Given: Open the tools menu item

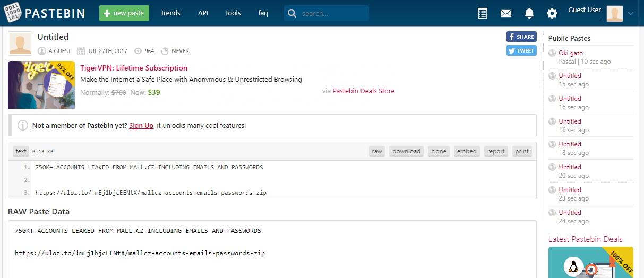Looking at the screenshot, I should point(233,13).
